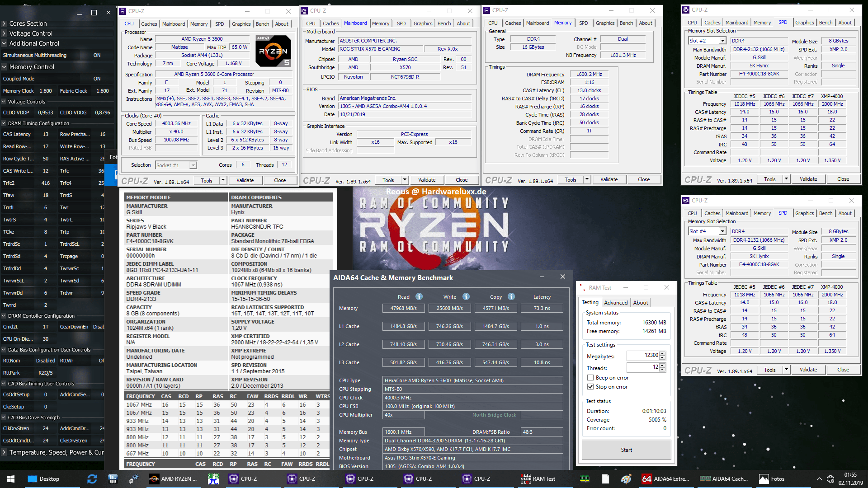The image size is (868, 488).
Task: Click the F4-4000C18-8GVK part number in Slot #2
Action: point(759,74)
